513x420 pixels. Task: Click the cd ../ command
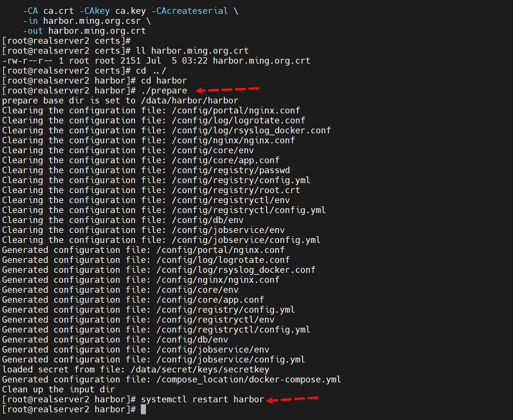click(x=151, y=71)
